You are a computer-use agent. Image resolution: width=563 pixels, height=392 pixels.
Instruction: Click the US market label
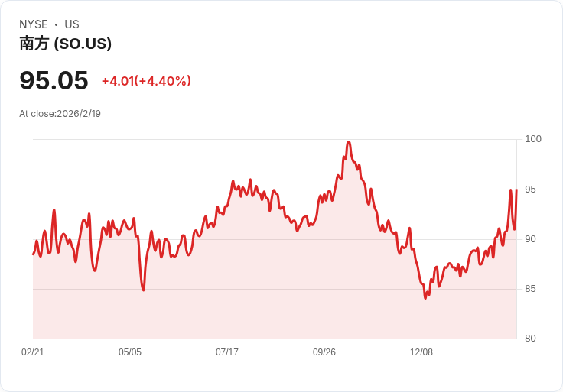point(72,24)
